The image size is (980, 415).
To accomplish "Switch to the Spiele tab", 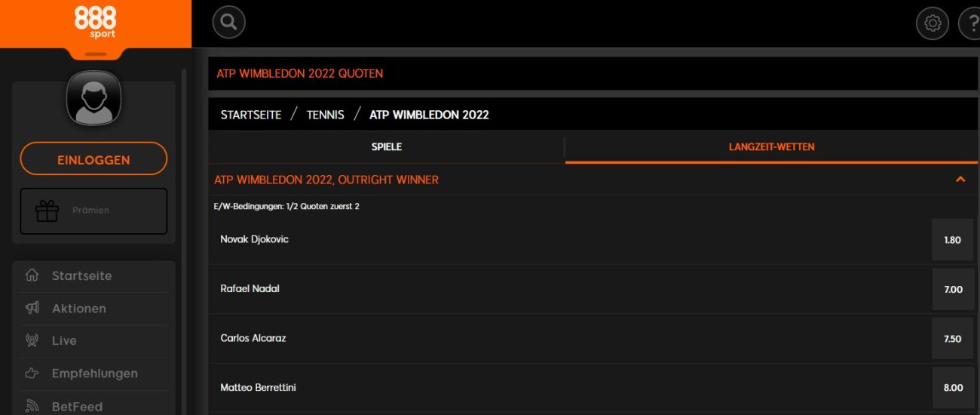I will (386, 147).
